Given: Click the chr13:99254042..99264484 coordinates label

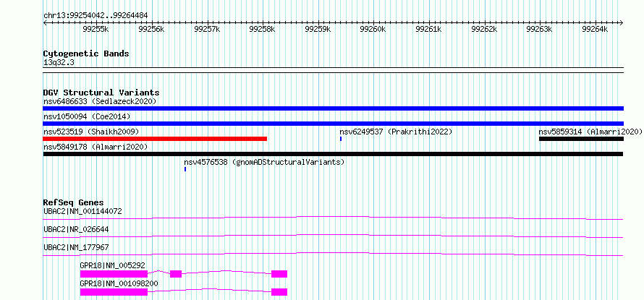Looking at the screenshot, I should point(96,16).
